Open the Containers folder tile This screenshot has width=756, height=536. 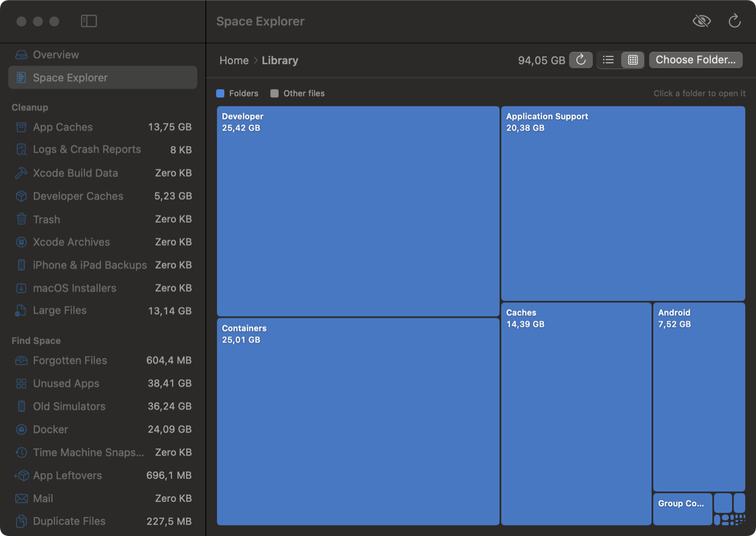pos(358,421)
